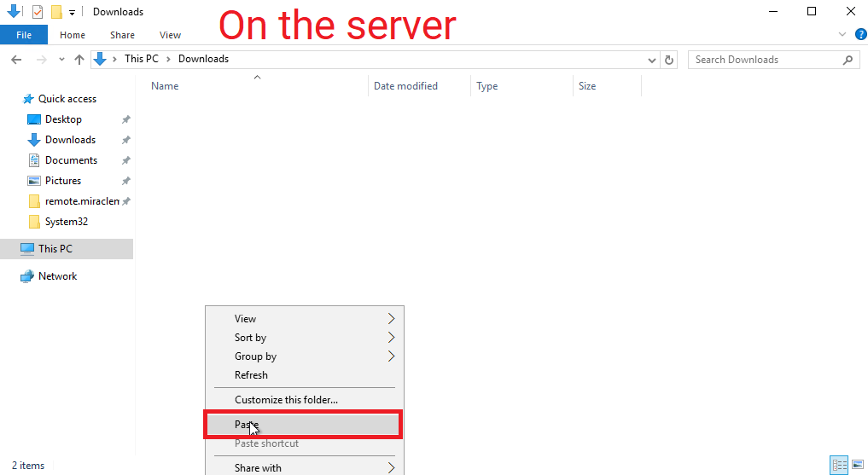Click the Refresh button beside address bar
The image size is (868, 475).
tap(670, 60)
